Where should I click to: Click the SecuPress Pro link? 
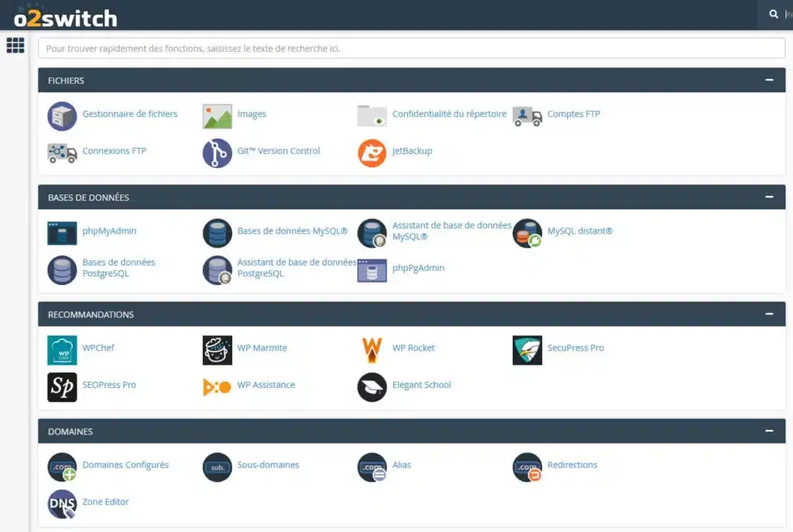pos(575,348)
